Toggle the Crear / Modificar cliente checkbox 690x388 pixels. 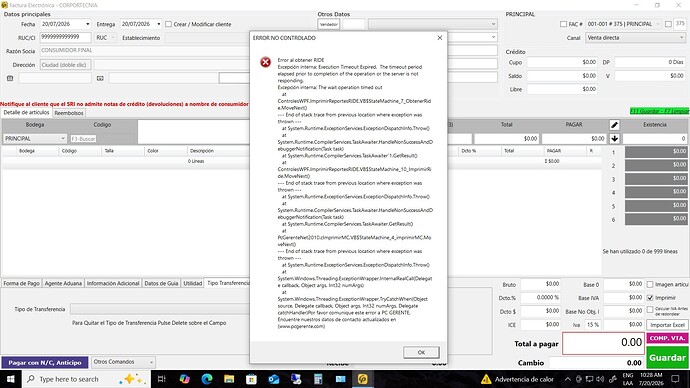point(169,24)
